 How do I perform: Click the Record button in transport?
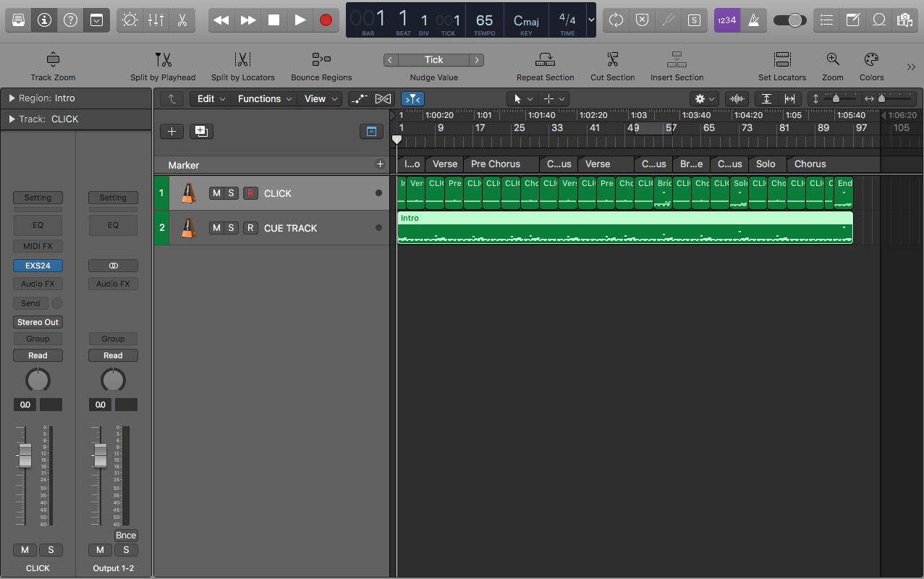[326, 20]
